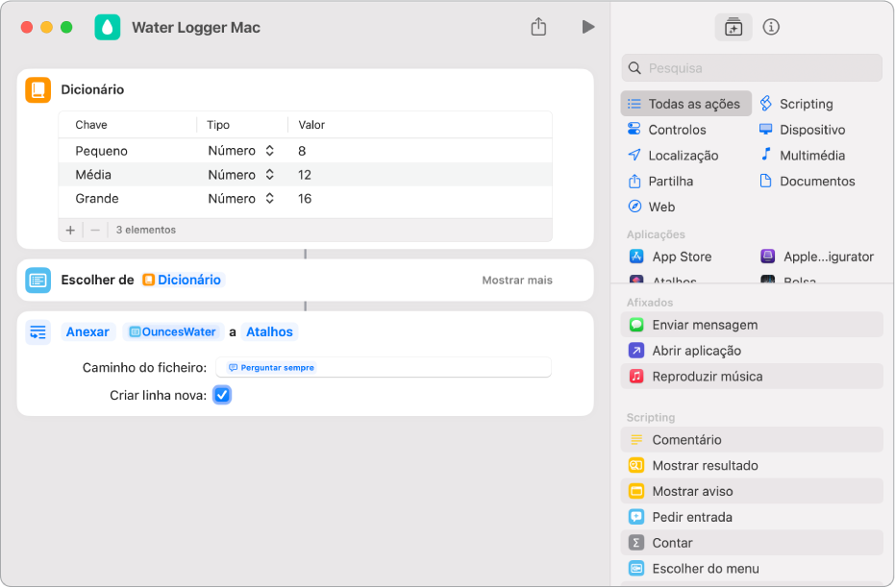This screenshot has width=895, height=588.
Task: Click the Atalhos folder token
Action: click(269, 331)
